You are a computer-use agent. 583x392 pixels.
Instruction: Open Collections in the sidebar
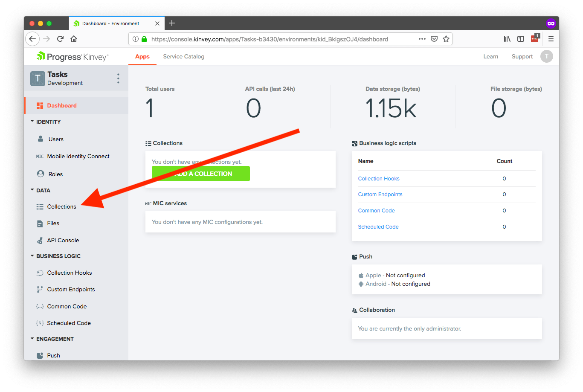pos(61,207)
